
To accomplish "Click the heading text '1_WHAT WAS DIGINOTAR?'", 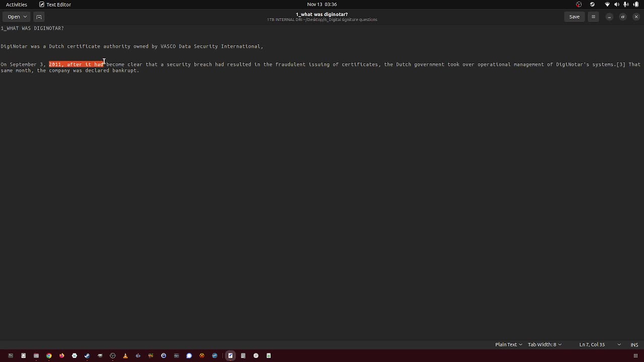I will [x=32, y=28].
